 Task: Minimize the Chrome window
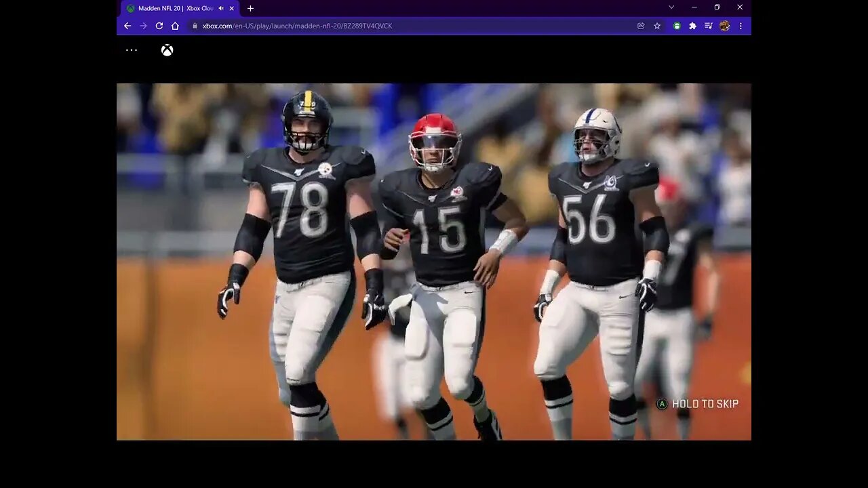click(694, 7)
